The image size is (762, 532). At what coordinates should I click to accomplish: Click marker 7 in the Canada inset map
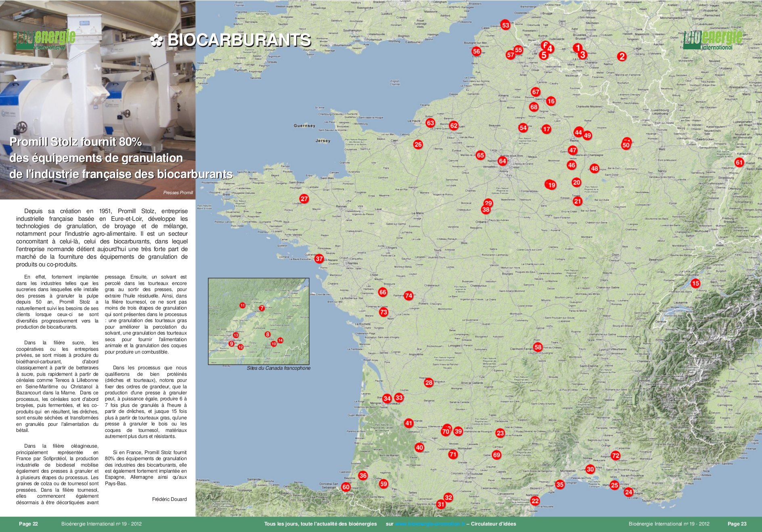pyautogui.click(x=262, y=308)
